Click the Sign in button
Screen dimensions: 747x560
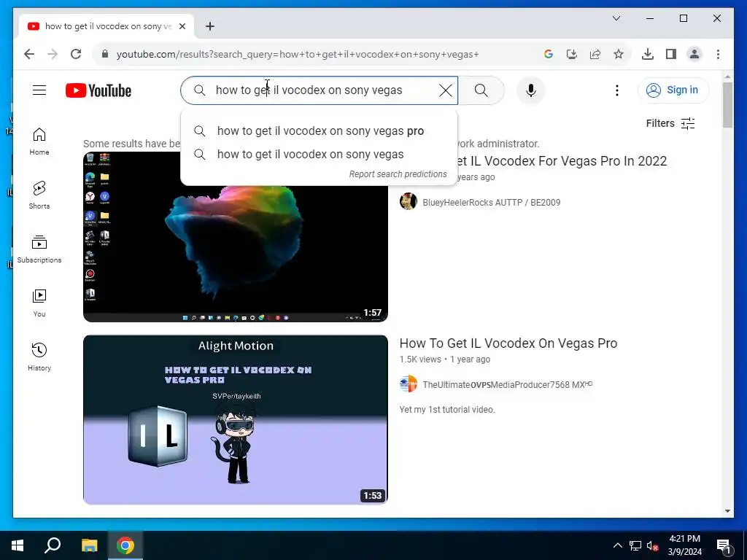(673, 90)
